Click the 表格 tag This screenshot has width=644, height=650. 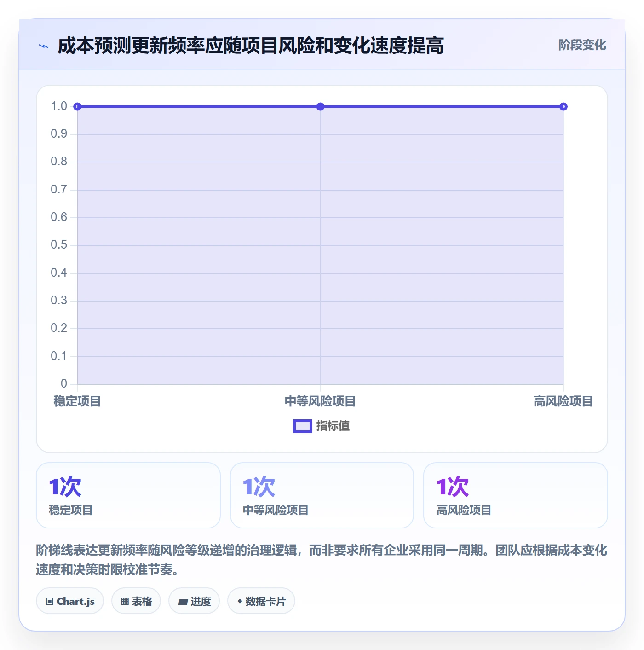coord(136,601)
